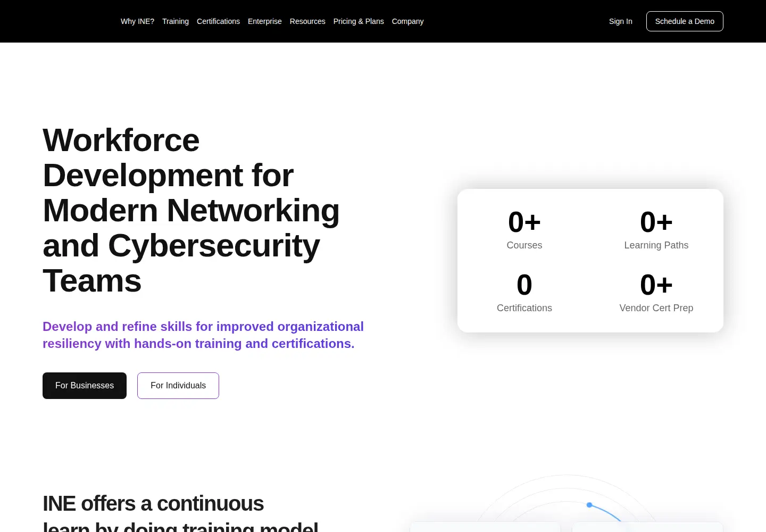
Task: Click the Vendor Cert Prep stat label
Action: tap(656, 308)
